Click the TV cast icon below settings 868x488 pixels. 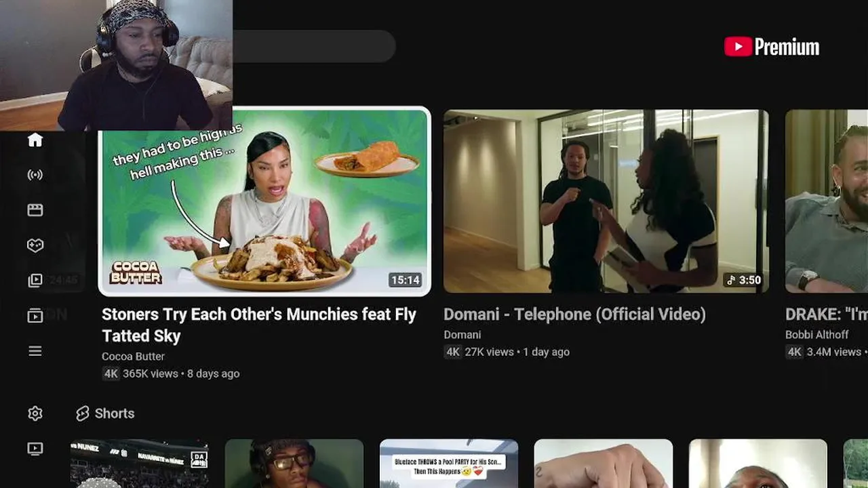click(x=35, y=449)
